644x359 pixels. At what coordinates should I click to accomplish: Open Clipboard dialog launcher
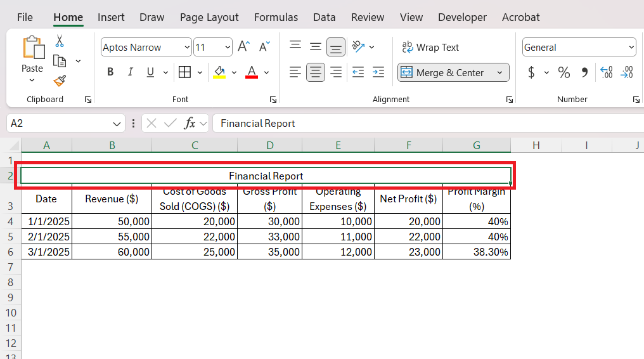click(x=88, y=100)
